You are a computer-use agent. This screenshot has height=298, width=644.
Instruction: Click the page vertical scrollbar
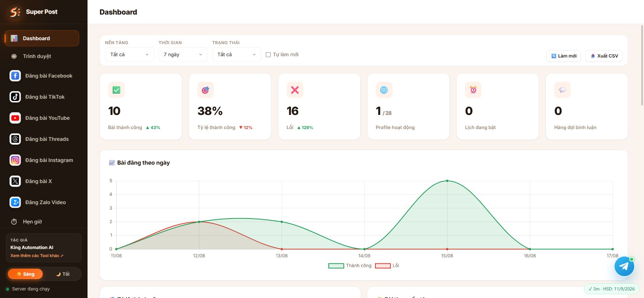[642, 65]
